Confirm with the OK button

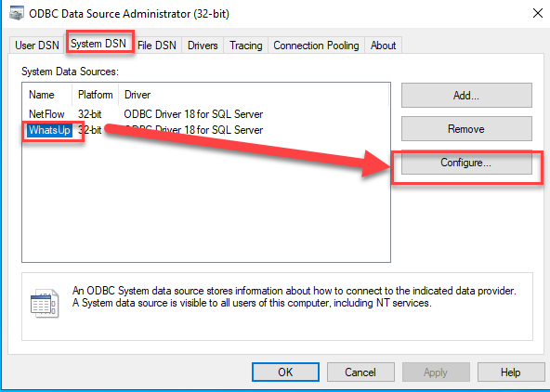(x=285, y=372)
